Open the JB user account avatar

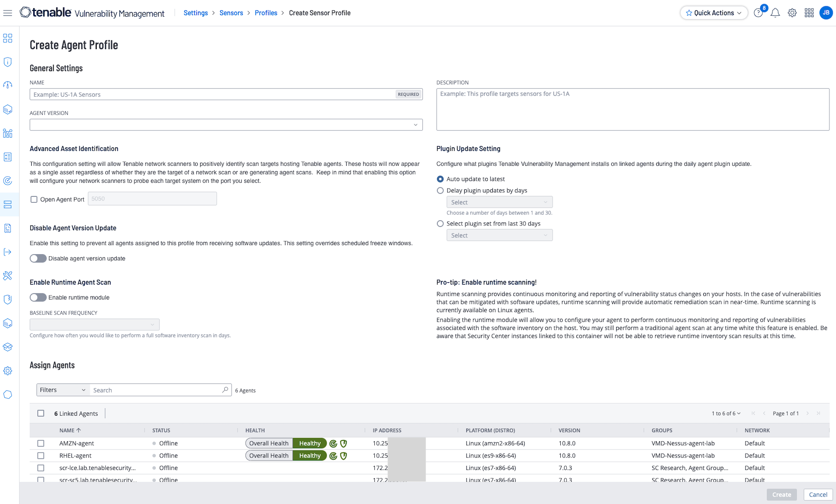826,13
